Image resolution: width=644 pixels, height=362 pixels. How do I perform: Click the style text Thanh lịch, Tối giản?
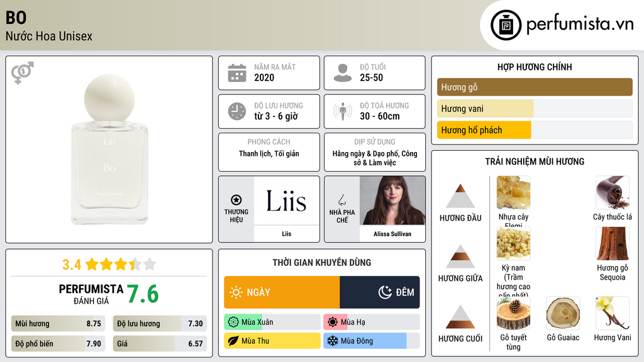pyautogui.click(x=269, y=153)
